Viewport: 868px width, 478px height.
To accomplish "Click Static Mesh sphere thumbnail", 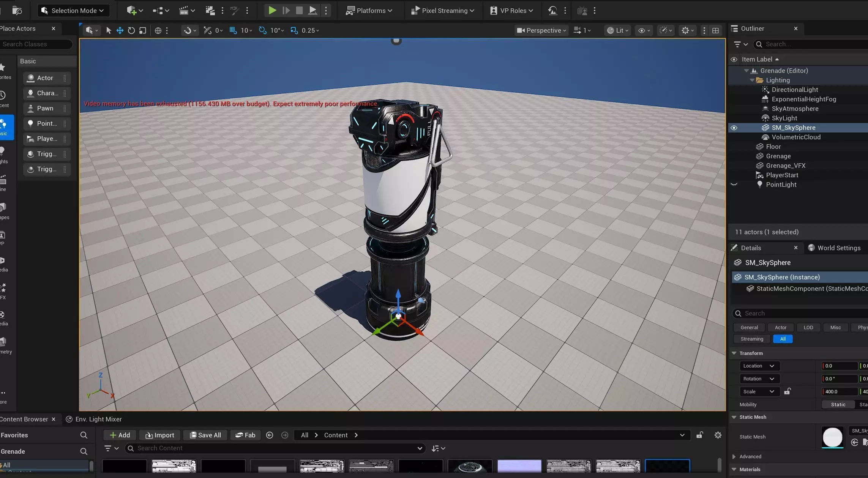I will click(832, 437).
